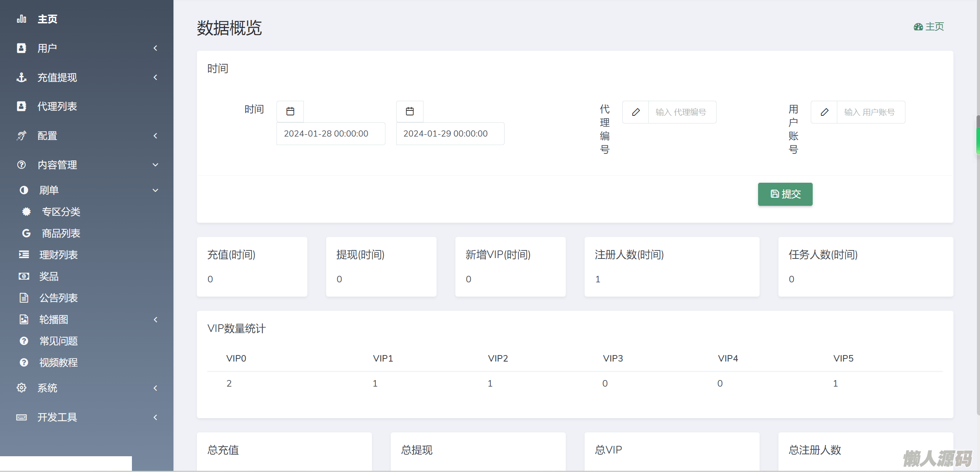Click the start date calendar icon
This screenshot has height=472, width=980.
click(290, 112)
